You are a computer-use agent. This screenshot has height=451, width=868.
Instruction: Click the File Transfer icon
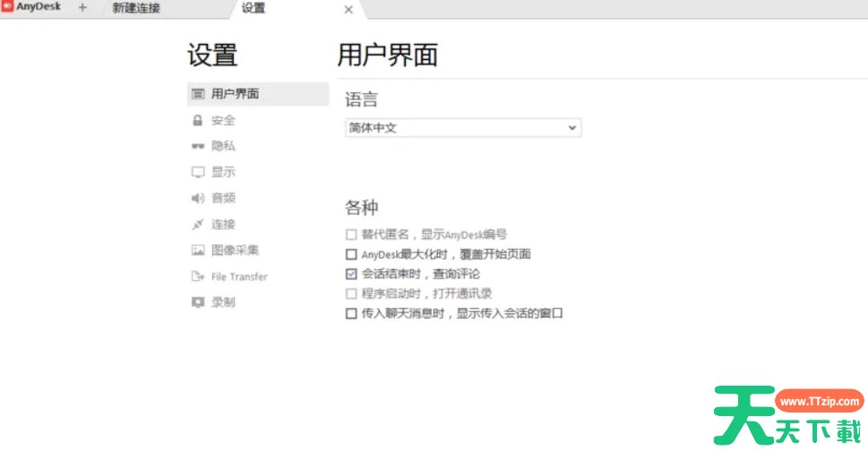[198, 277]
